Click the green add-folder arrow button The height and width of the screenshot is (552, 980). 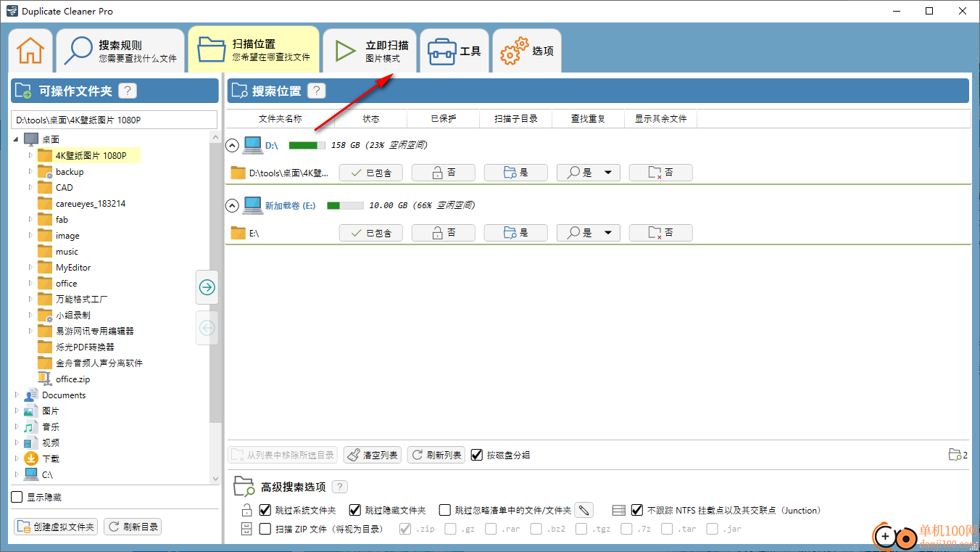click(207, 287)
